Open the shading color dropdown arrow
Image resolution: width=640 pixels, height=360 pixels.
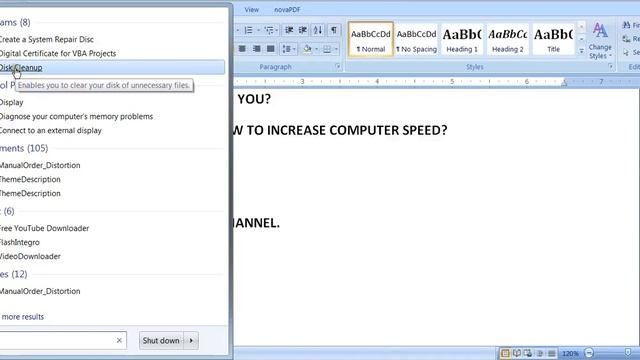point(316,49)
